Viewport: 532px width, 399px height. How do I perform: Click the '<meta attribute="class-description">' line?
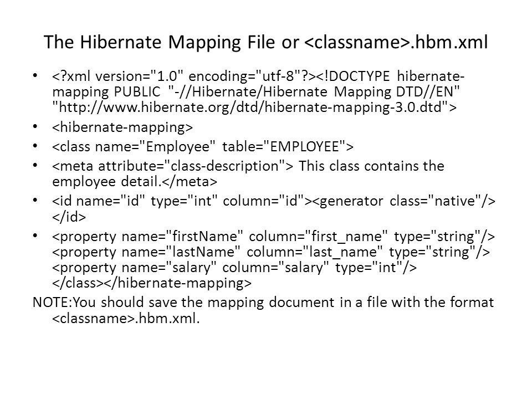pyautogui.click(x=248, y=166)
